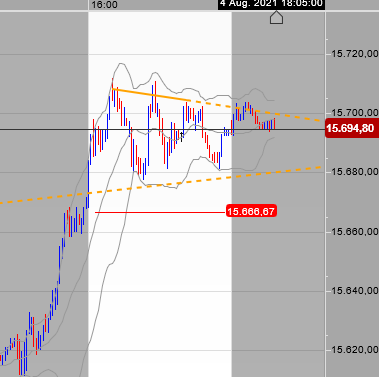The image size is (379, 377).
Task: Click the 15.660,00 price axis label
Action: [x=355, y=231]
